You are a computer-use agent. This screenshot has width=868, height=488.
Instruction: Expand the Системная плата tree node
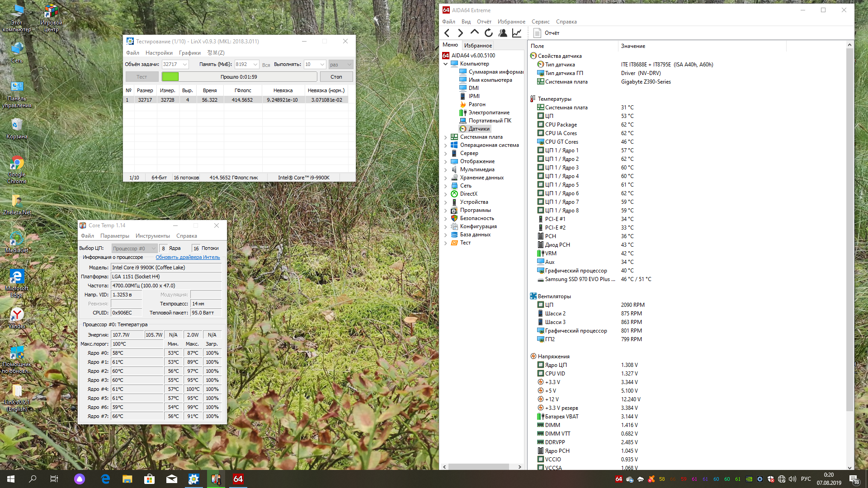click(x=445, y=137)
